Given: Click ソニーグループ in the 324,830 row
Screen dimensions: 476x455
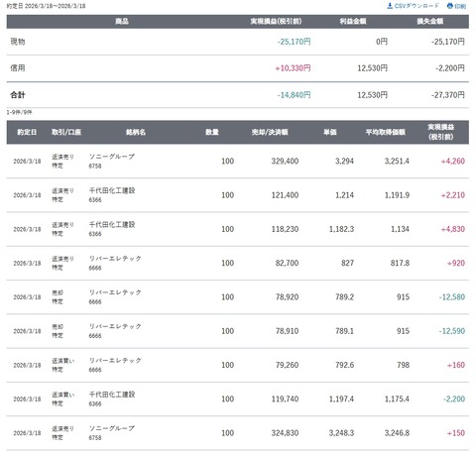Looking at the screenshot, I should click(112, 428).
